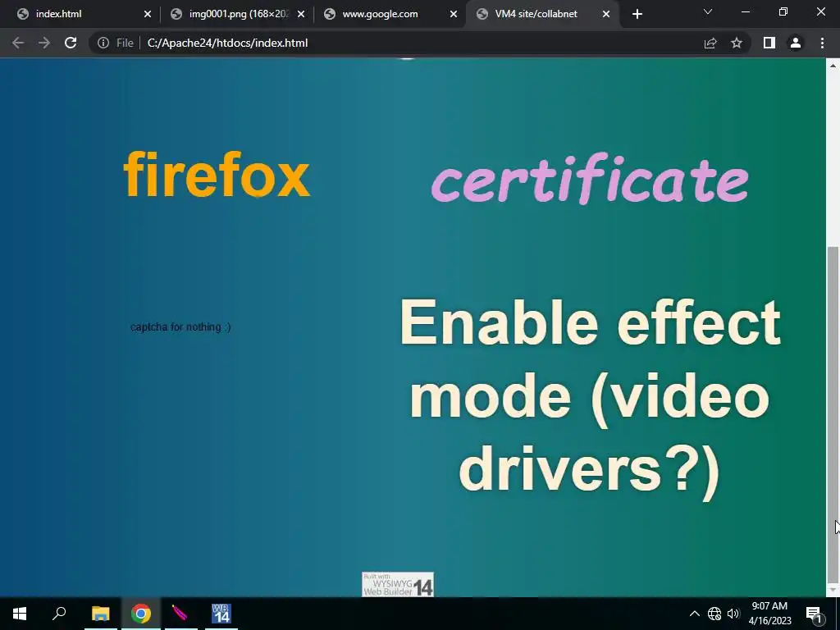Open the tab search dropdown chevron

708,11
